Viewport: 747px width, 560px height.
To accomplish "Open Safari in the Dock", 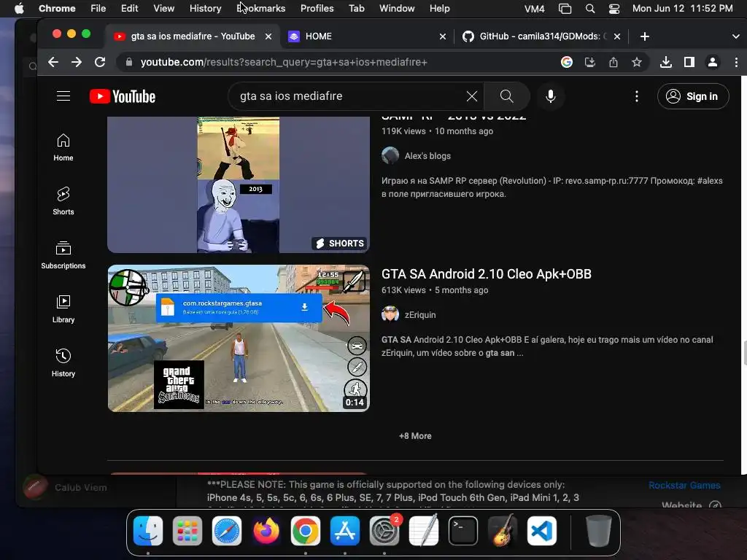I will pyautogui.click(x=227, y=531).
